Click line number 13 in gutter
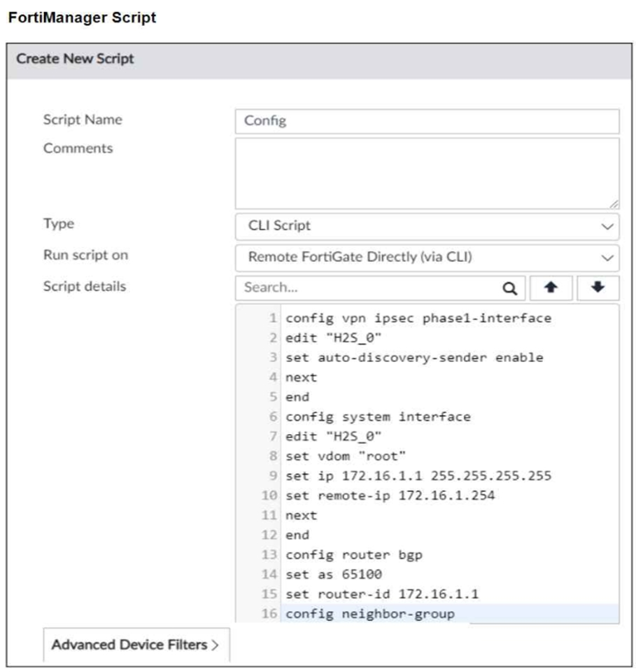 (x=269, y=554)
